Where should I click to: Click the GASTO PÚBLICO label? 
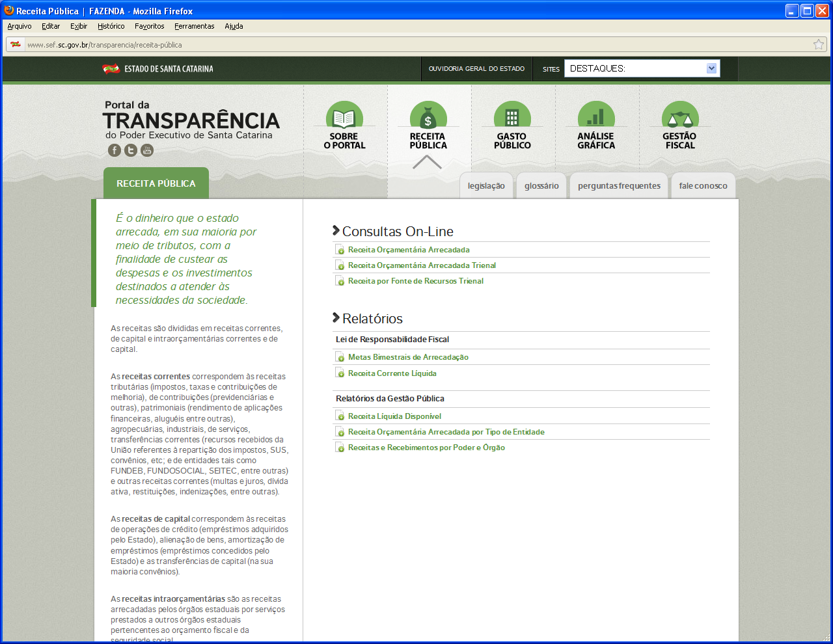click(512, 141)
